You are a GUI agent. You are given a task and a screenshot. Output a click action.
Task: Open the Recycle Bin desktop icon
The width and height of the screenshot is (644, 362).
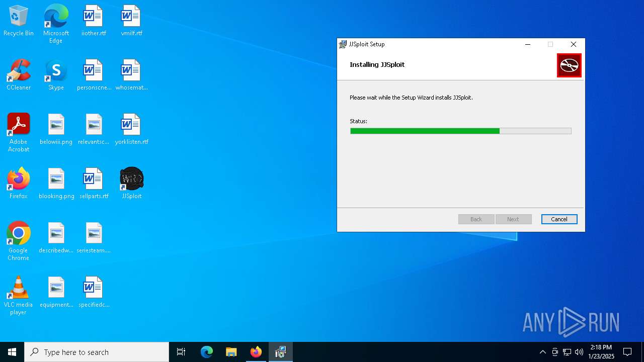pyautogui.click(x=19, y=21)
